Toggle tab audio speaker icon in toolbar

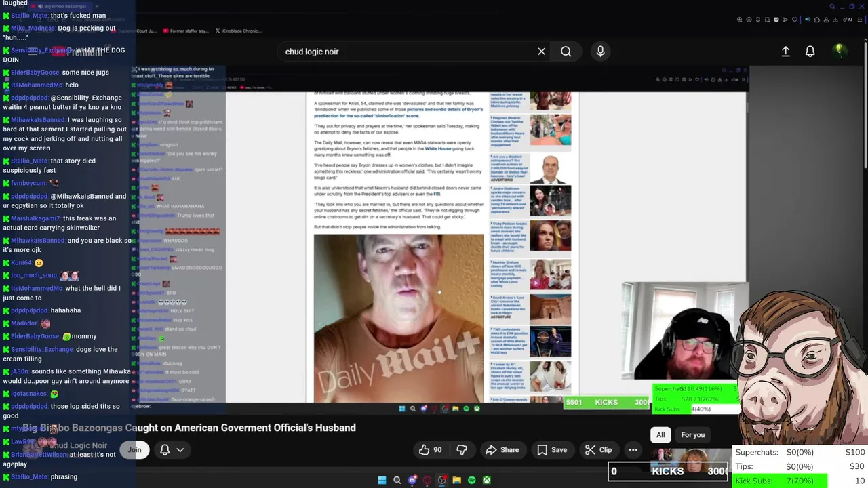808,20
